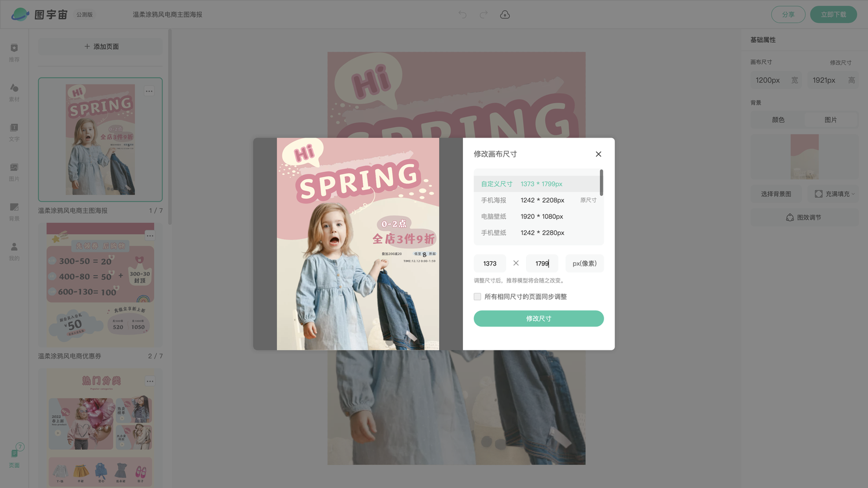The width and height of the screenshot is (868, 488).
Task: Click the 立即下载 download button
Action: click(x=833, y=14)
